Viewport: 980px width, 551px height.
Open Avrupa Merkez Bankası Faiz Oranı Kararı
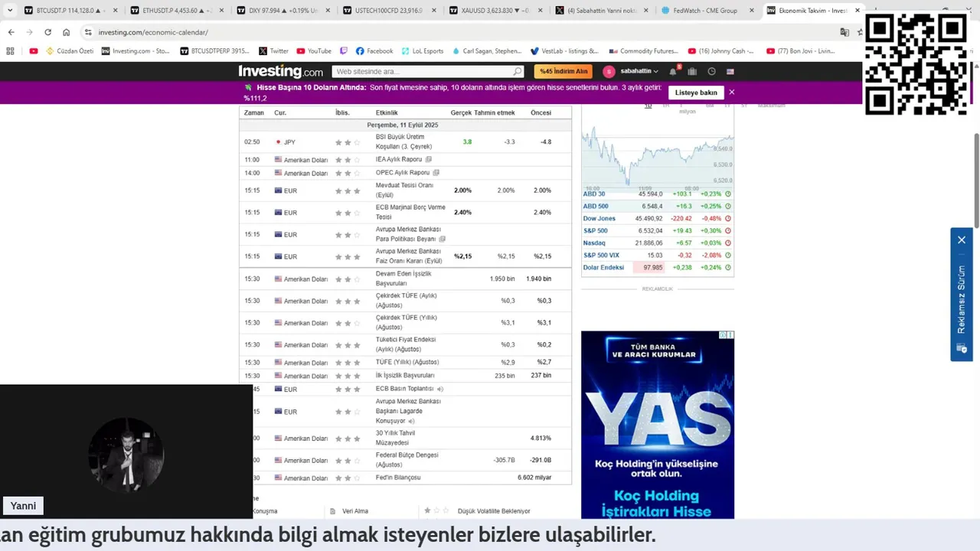[x=409, y=256]
